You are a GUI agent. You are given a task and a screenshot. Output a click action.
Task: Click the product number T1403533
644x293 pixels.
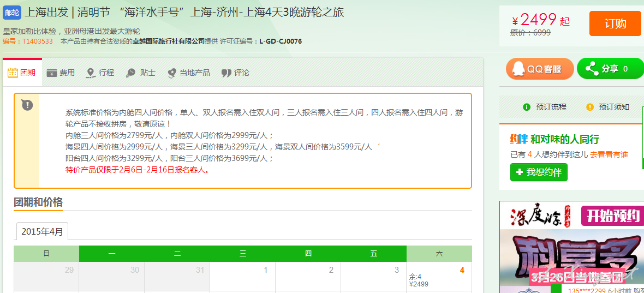coord(37,41)
